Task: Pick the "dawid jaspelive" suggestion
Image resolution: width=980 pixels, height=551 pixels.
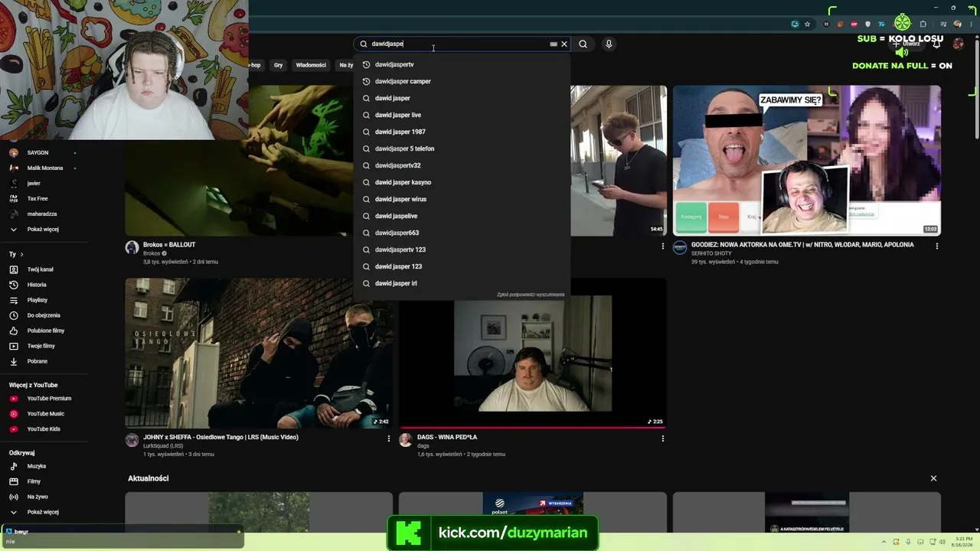Action: pyautogui.click(x=462, y=216)
